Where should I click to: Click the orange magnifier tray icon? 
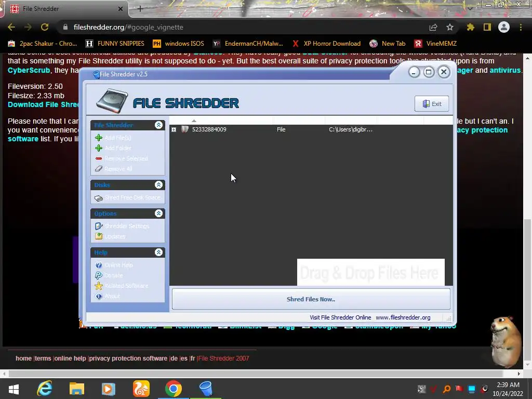click(x=447, y=389)
